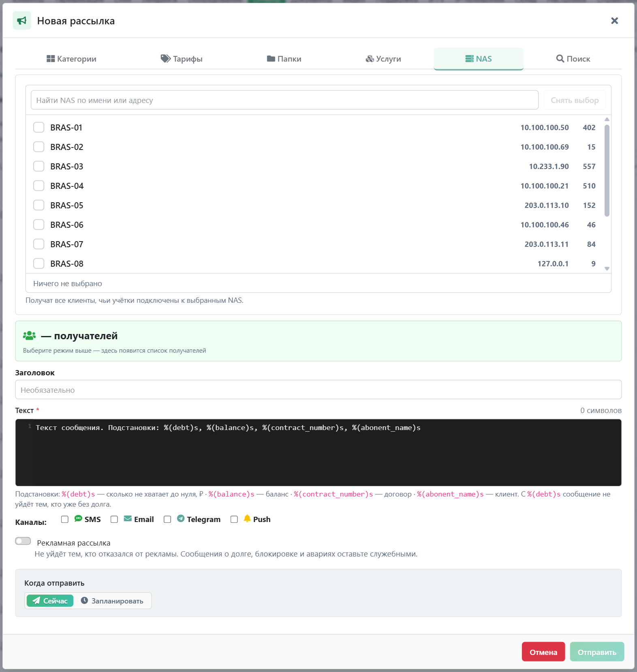Open the Поиск tab
This screenshot has height=672, width=637.
[573, 59]
